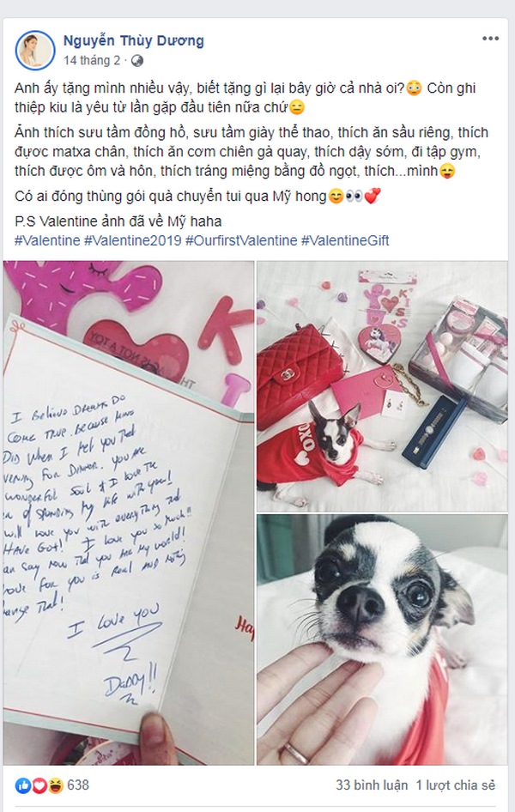The image size is (515, 812).
Task: Open the handwritten love card photo
Action: (x=129, y=512)
